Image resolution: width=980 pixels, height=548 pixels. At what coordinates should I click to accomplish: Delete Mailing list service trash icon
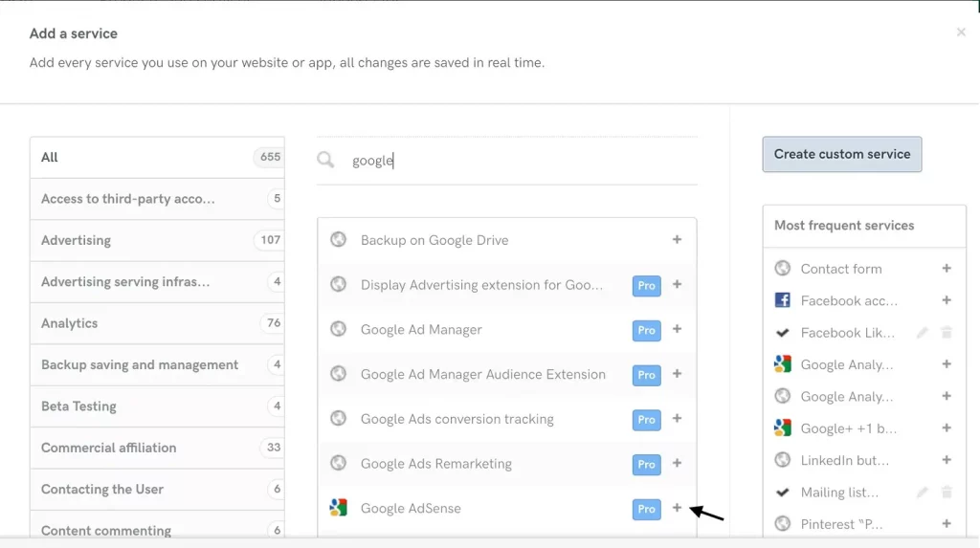947,492
